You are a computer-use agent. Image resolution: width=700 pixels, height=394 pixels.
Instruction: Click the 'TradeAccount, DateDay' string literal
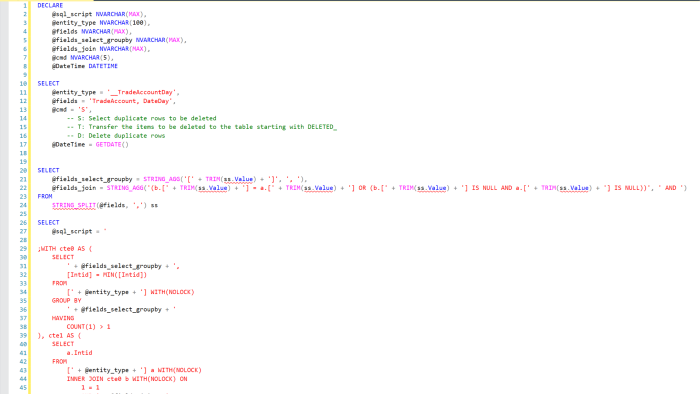click(130, 101)
